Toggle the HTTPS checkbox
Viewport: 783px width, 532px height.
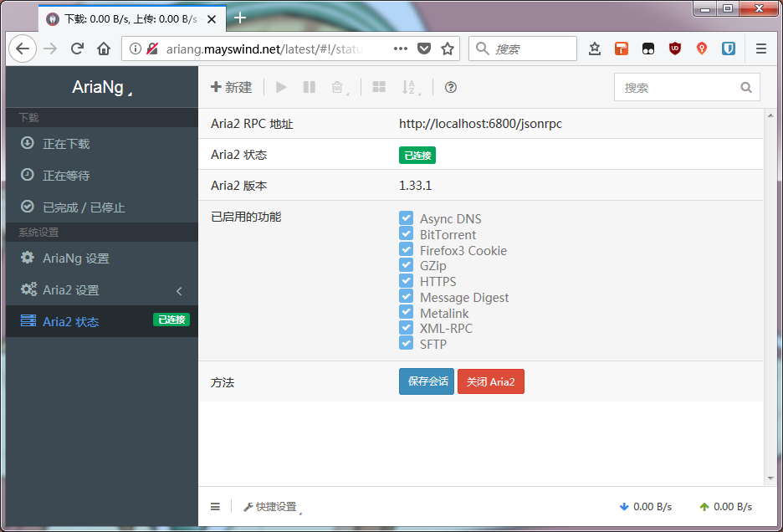click(x=406, y=281)
